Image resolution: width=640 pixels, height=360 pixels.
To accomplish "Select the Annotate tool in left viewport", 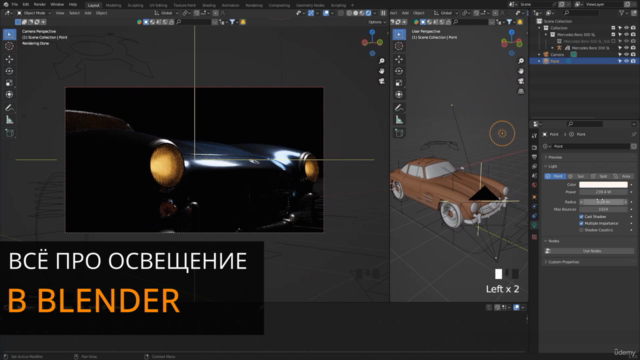I will 9,108.
